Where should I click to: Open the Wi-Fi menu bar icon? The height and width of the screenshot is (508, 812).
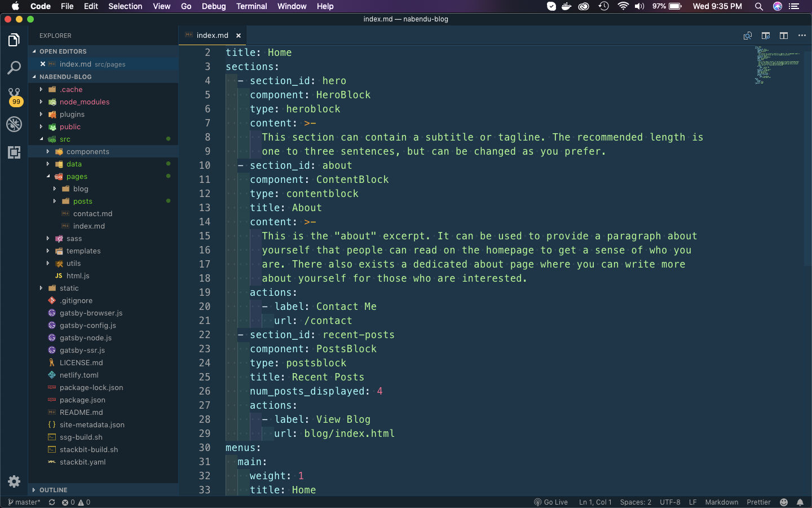click(x=623, y=6)
